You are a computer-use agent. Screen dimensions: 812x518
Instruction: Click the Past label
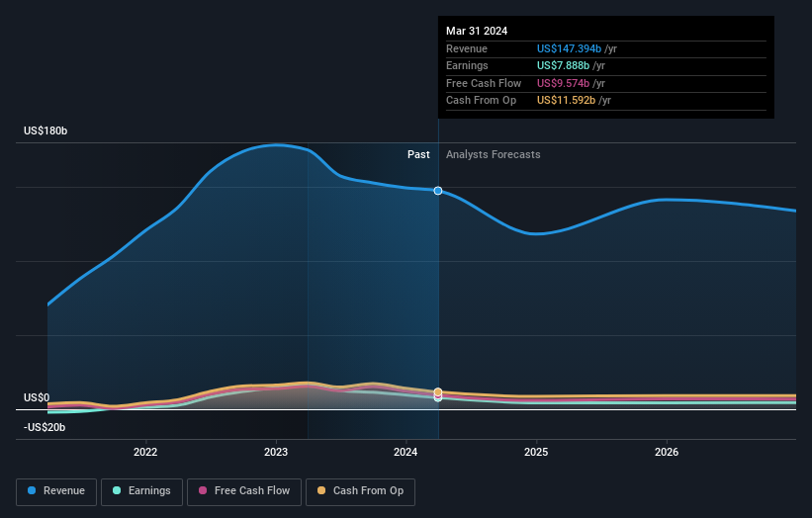[418, 155]
